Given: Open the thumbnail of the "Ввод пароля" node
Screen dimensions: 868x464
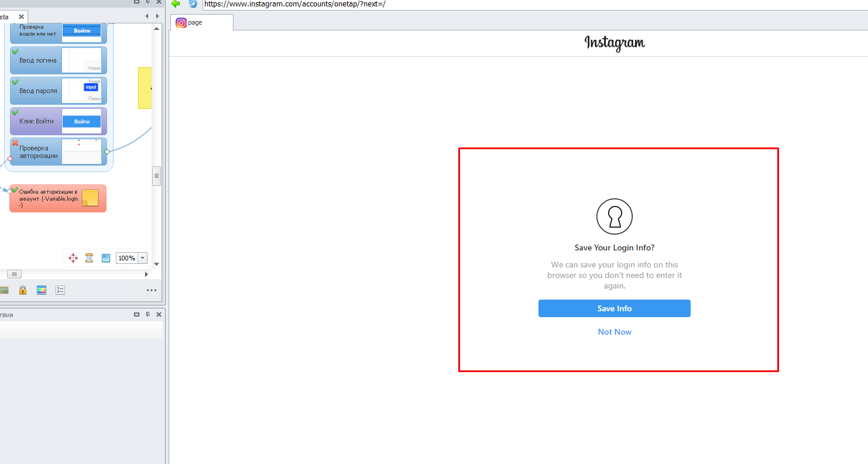Looking at the screenshot, I should point(82,91).
